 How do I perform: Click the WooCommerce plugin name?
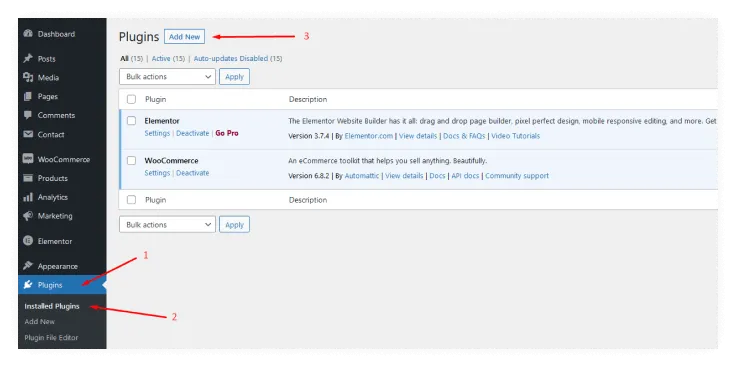(x=171, y=161)
